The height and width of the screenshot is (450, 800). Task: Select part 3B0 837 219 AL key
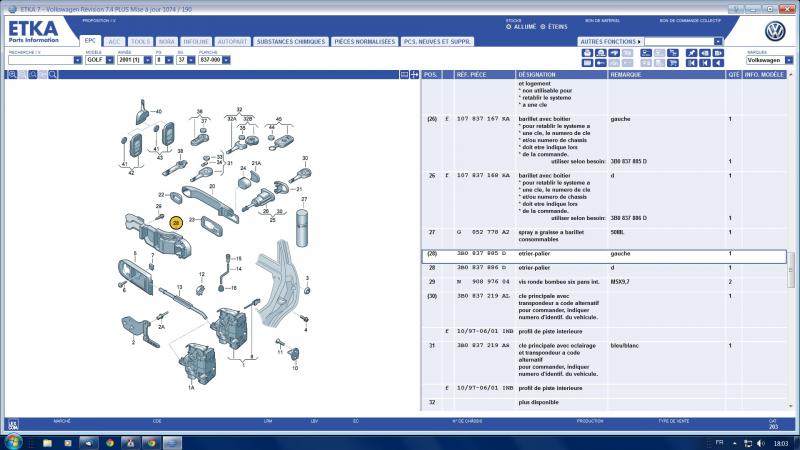(483, 296)
